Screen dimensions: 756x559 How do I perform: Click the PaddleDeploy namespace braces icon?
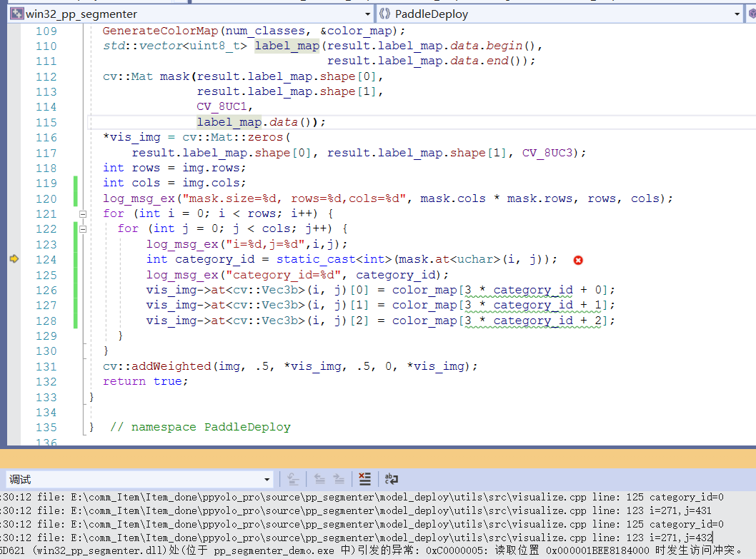click(384, 14)
